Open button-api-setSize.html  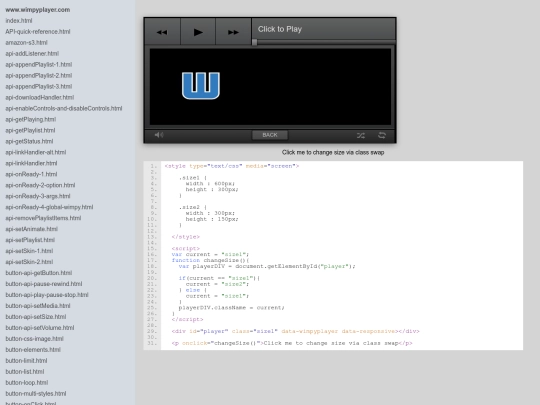[36, 317]
